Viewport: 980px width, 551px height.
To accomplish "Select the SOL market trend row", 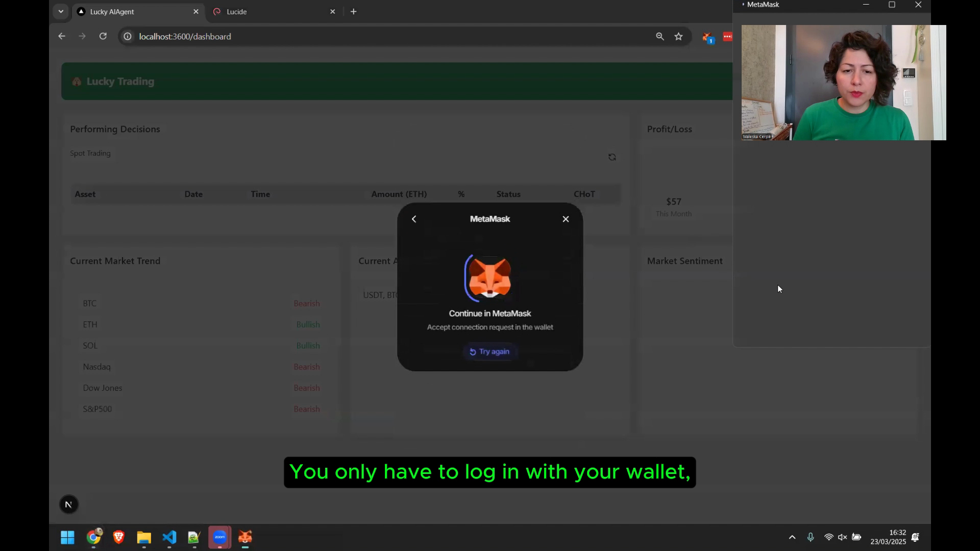I will tap(201, 346).
